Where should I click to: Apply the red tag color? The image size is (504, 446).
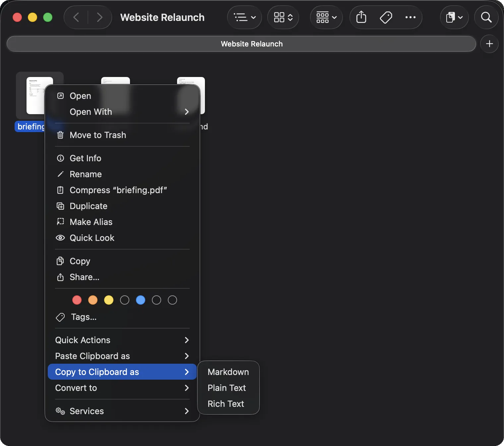tap(77, 300)
